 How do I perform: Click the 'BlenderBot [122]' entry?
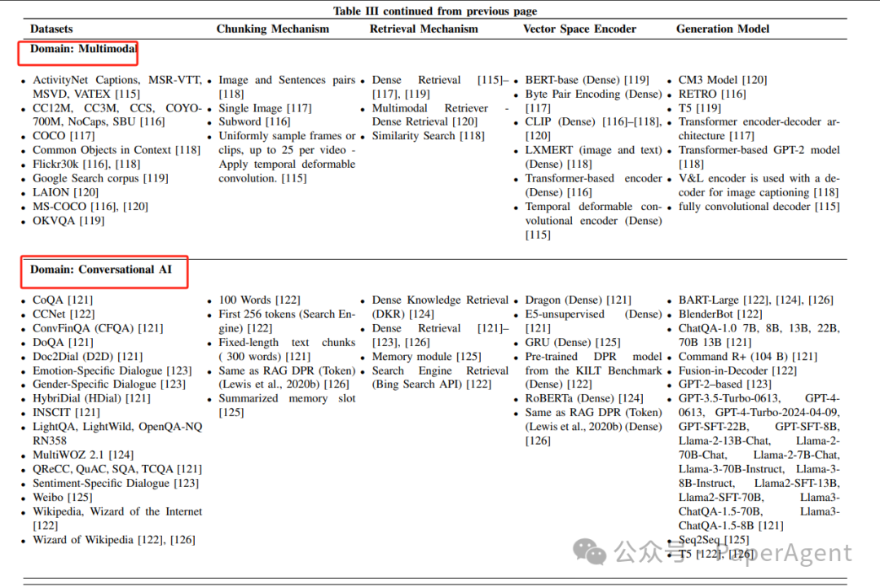(720, 314)
